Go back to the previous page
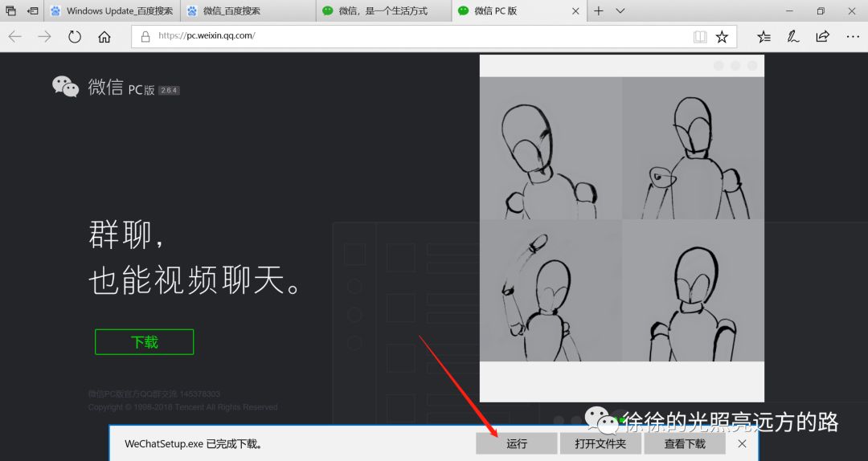 (15, 36)
